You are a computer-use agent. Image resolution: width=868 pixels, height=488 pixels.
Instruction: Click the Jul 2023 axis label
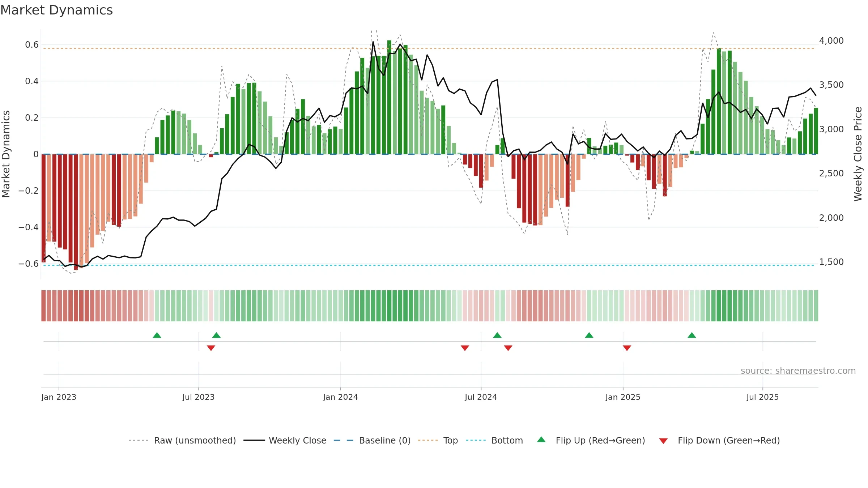199,397
